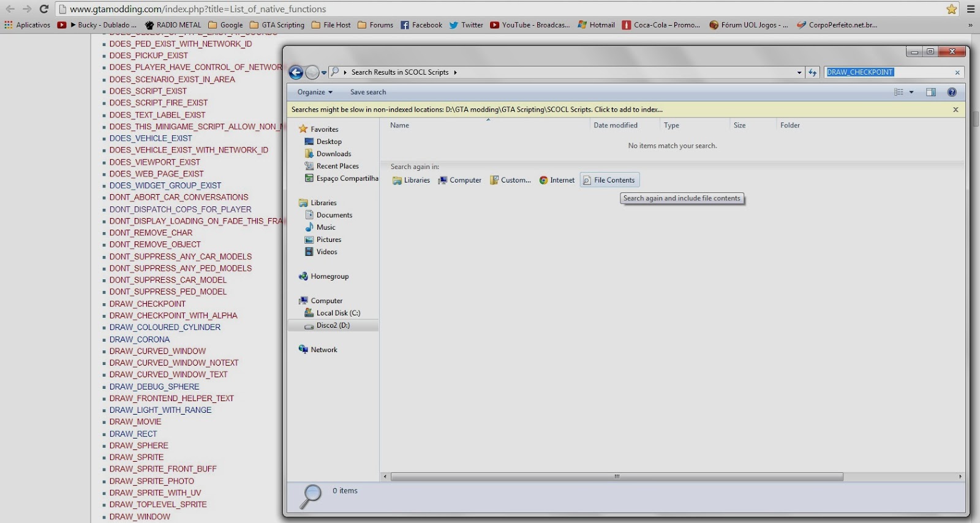Show more bookmarks with the chevron

point(970,25)
